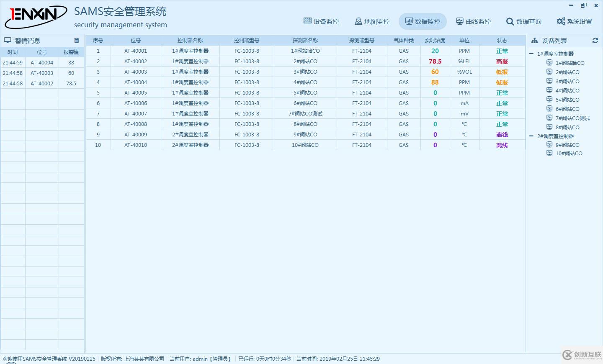Click the 状态 column header
This screenshot has height=364, width=603.
coord(502,41)
